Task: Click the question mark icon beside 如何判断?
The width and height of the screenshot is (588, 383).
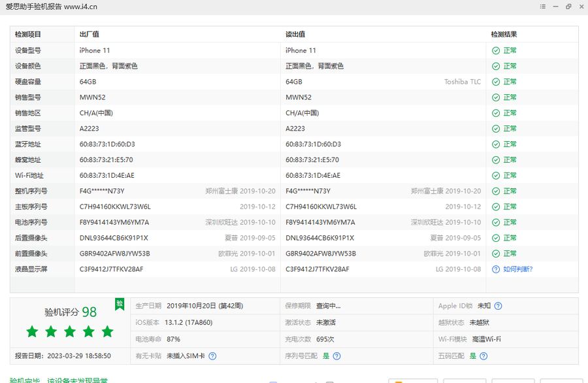Action: tap(496, 269)
